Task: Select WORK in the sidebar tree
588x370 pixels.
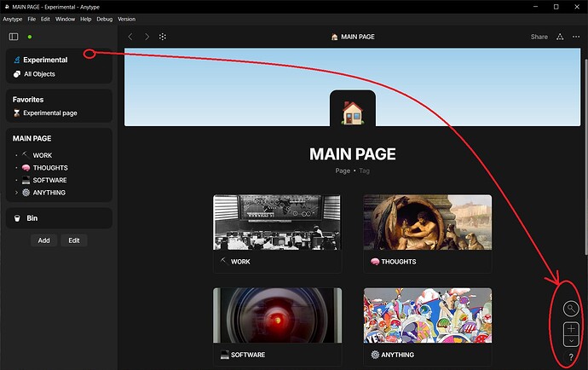Action: click(43, 155)
